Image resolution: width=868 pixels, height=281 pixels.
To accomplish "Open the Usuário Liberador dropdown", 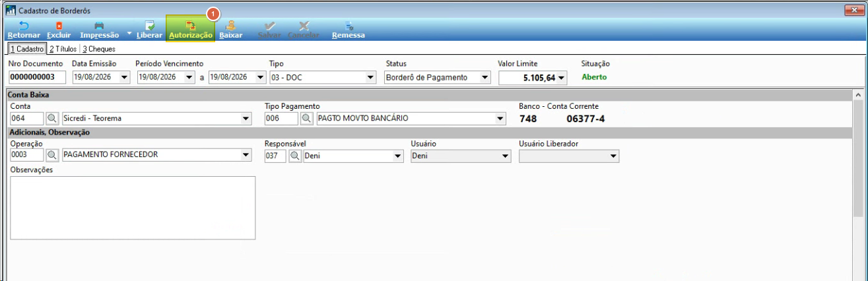I will [613, 156].
